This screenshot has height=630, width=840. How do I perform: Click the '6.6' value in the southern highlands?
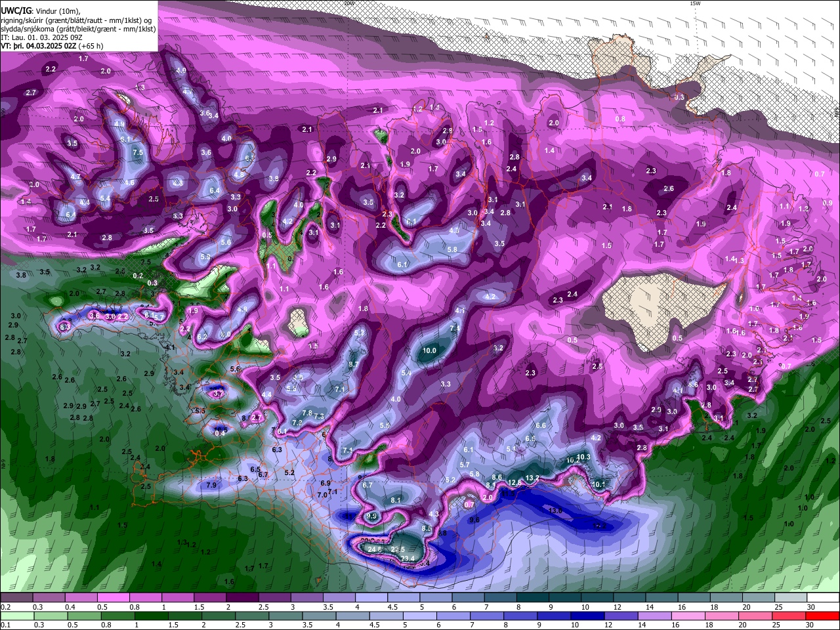coord(541,425)
